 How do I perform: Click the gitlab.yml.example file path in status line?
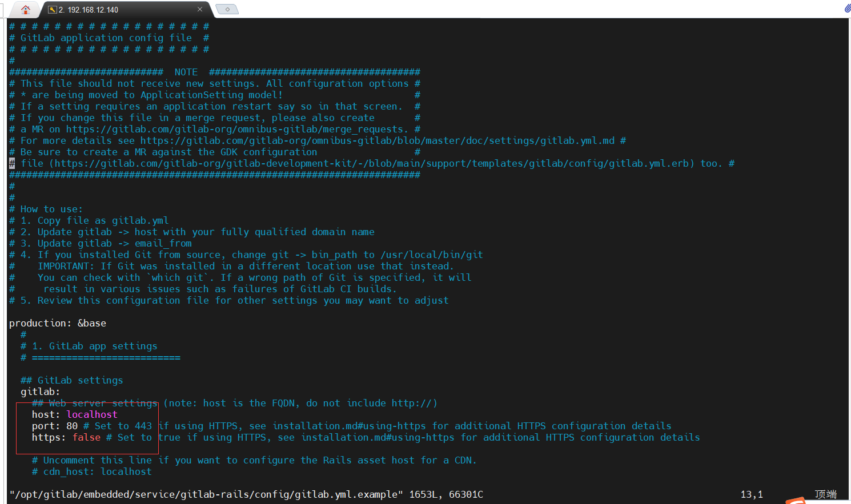pos(206,494)
